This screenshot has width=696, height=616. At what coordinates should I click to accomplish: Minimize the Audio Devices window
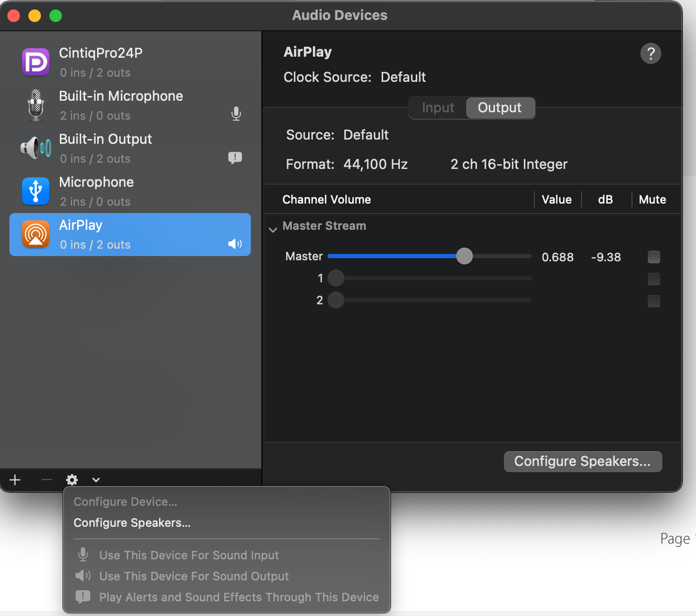35,16
